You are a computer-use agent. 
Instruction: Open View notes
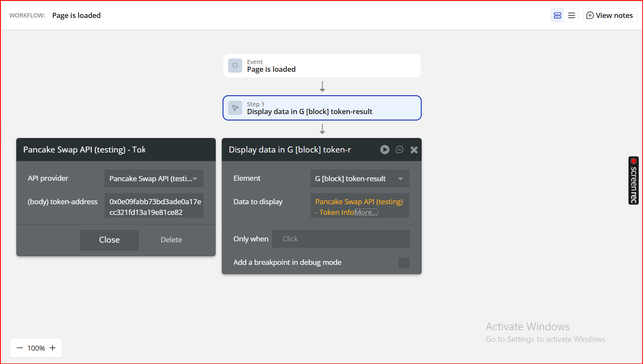(x=610, y=15)
